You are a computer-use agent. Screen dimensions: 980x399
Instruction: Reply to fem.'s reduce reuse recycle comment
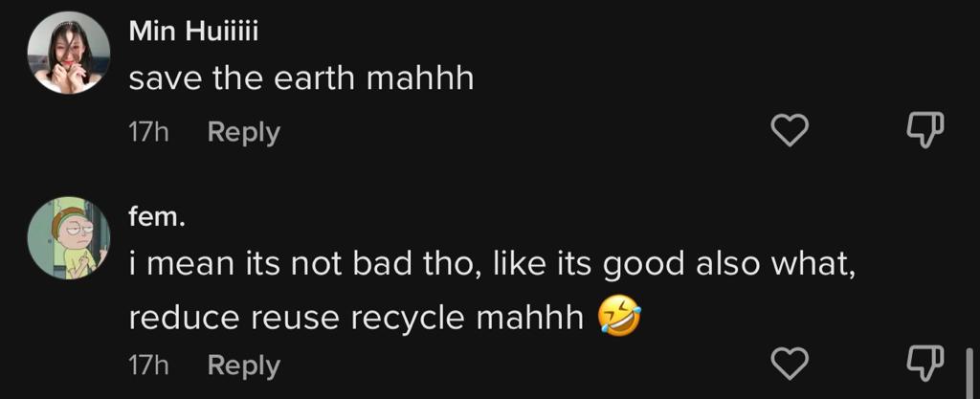click(x=244, y=366)
